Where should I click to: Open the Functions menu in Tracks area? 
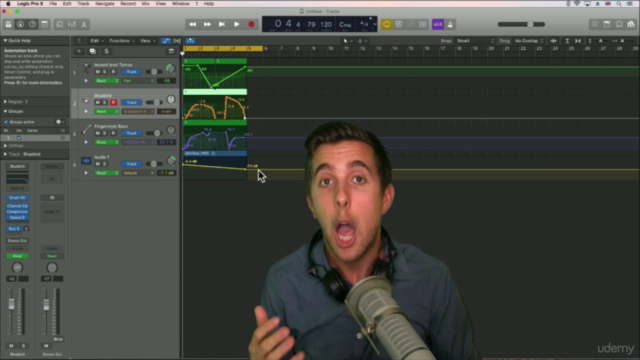click(x=121, y=41)
